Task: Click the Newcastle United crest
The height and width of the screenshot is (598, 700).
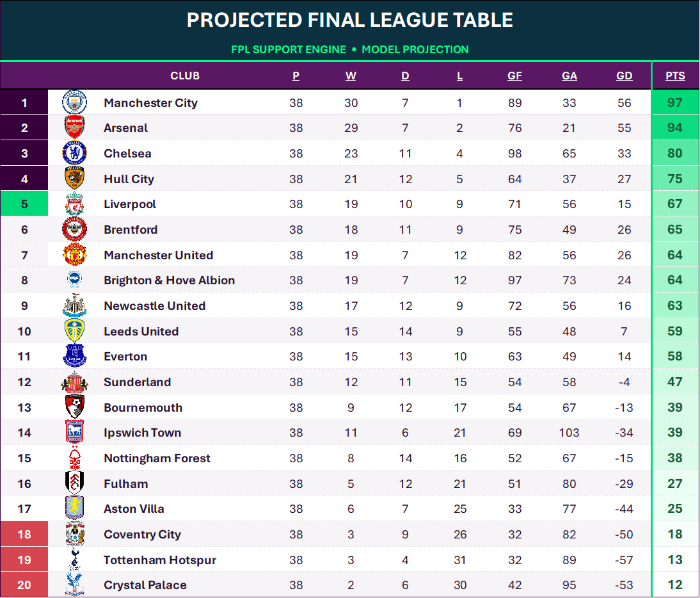Action: tap(75, 305)
